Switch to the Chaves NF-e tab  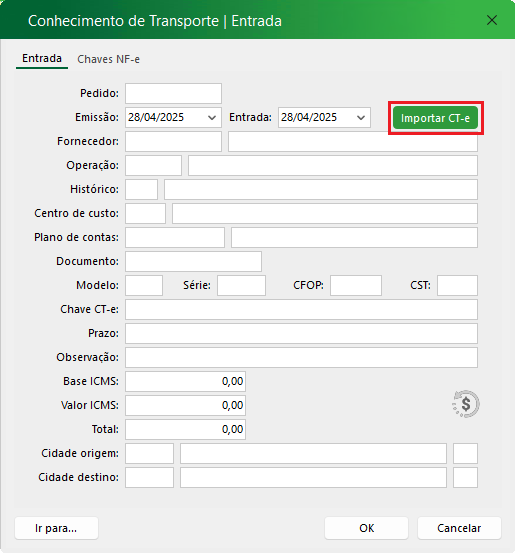click(x=108, y=59)
